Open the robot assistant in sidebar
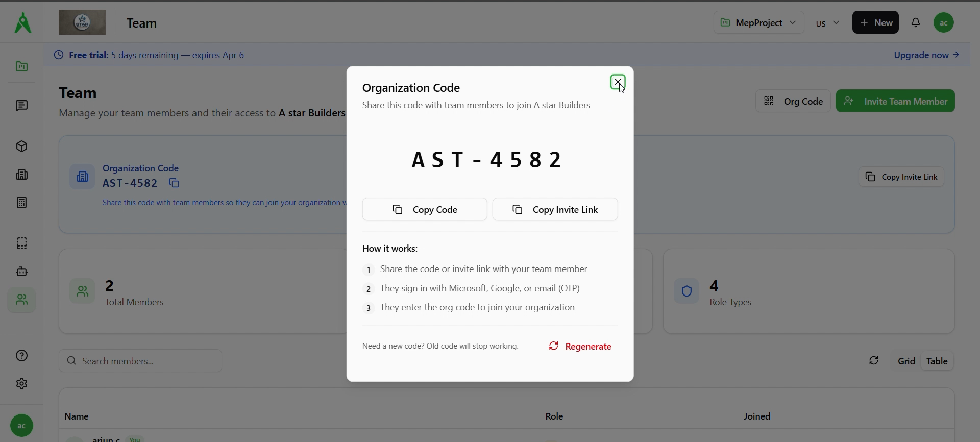 21,272
